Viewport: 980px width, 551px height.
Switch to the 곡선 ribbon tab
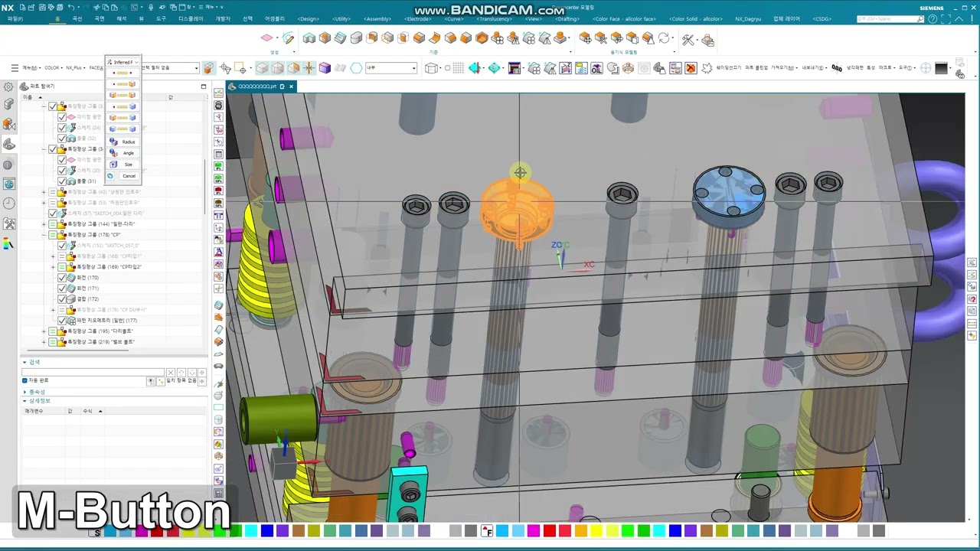[77, 18]
